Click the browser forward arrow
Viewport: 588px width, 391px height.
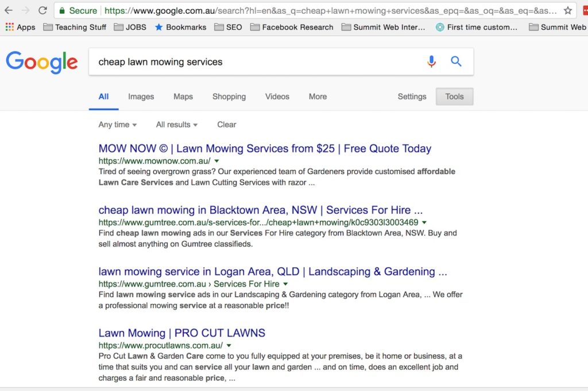click(25, 10)
